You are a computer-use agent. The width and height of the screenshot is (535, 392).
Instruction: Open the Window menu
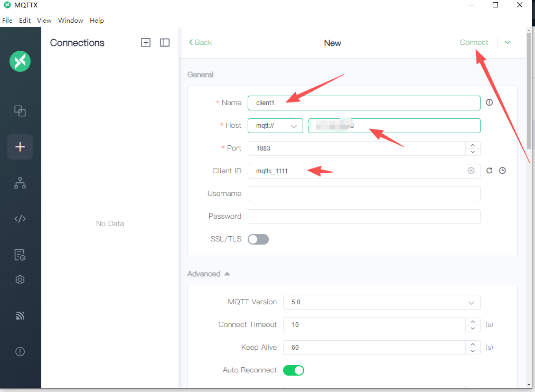71,21
